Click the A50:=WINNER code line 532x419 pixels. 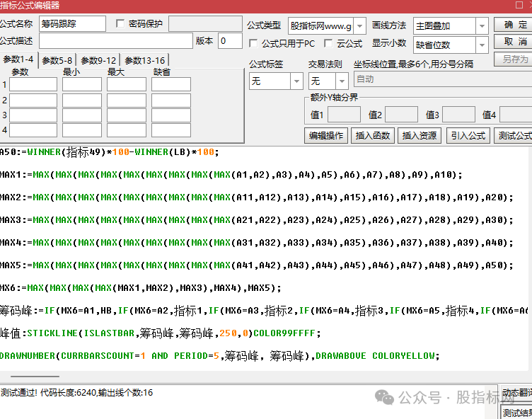pyautogui.click(x=109, y=151)
